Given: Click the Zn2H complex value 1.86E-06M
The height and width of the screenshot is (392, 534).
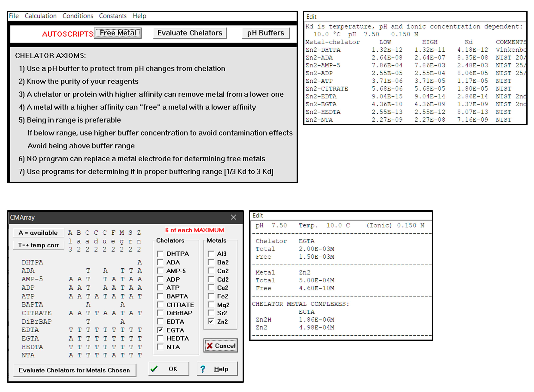Looking at the screenshot, I should 316,320.
